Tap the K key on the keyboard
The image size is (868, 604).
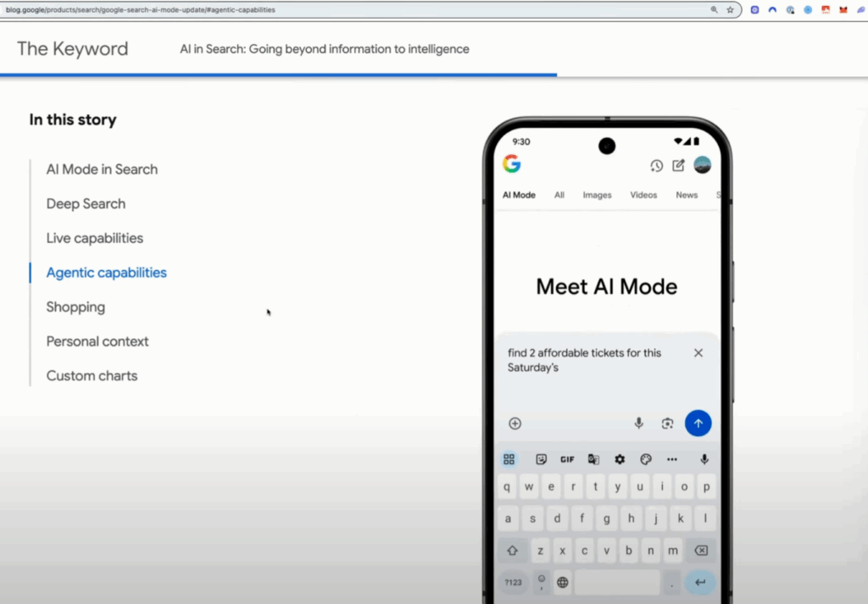click(x=681, y=518)
